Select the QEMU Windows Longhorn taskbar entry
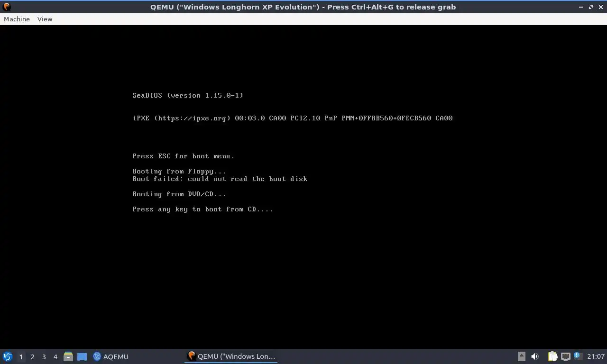This screenshot has height=364, width=607. [x=231, y=356]
